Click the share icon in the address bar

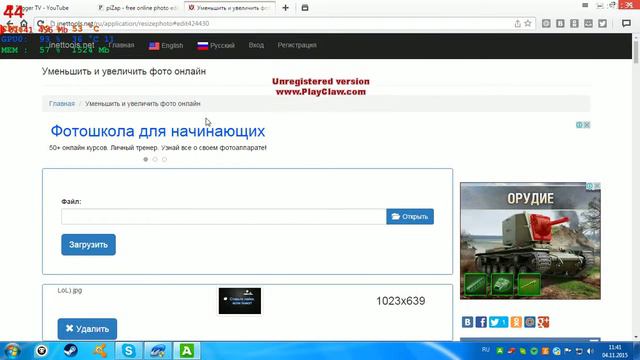point(518,23)
